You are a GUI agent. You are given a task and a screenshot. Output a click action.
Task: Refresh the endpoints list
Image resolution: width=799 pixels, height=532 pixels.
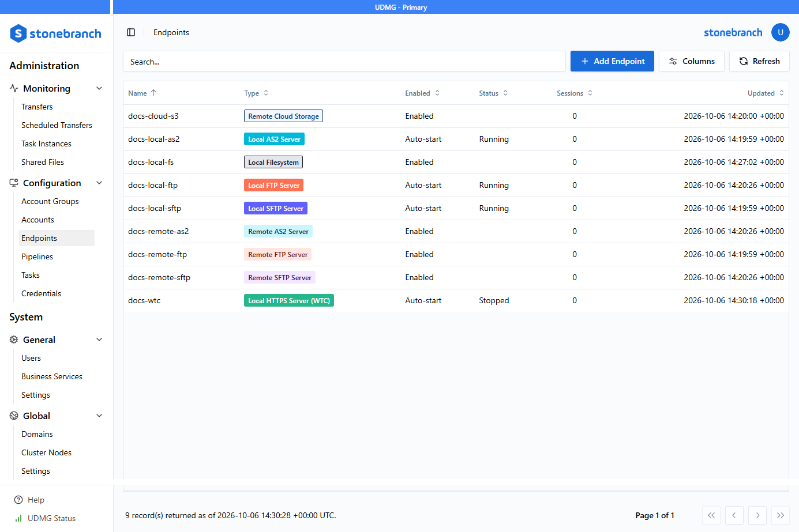click(759, 61)
